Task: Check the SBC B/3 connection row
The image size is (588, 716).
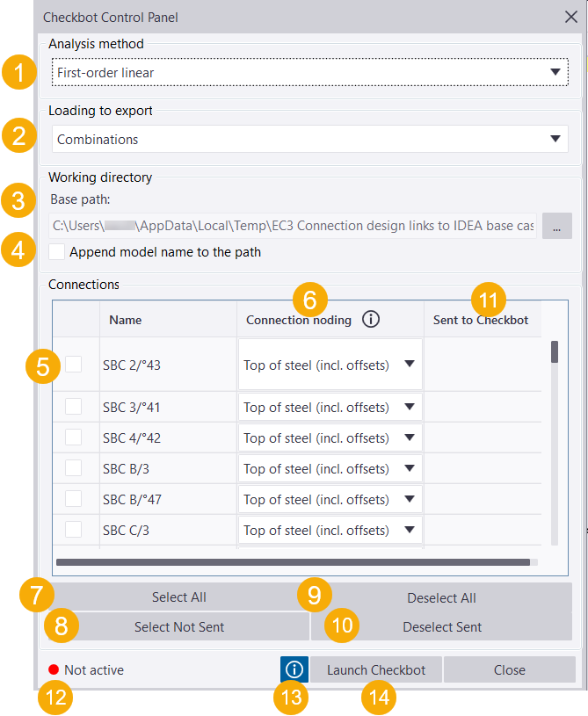Action: pyautogui.click(x=76, y=468)
